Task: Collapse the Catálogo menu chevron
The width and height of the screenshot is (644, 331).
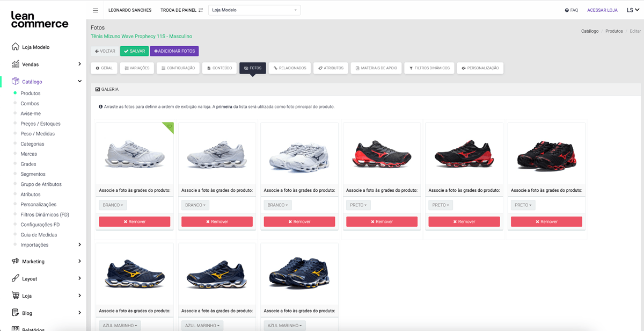Action: (x=79, y=82)
